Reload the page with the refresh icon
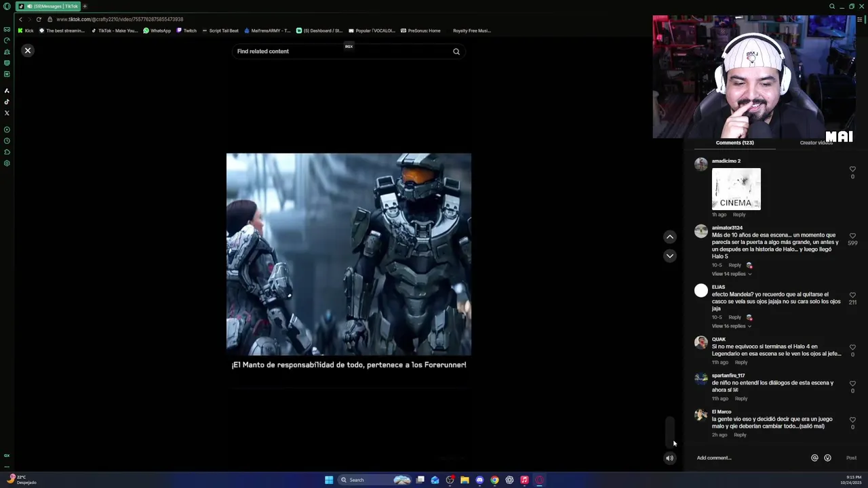The height and width of the screenshot is (488, 868). 39,19
